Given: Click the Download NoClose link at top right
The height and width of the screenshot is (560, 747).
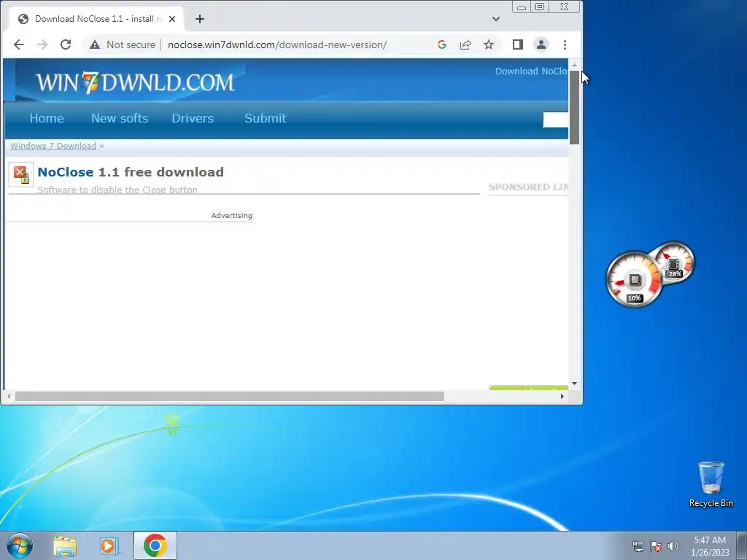Looking at the screenshot, I should 532,71.
